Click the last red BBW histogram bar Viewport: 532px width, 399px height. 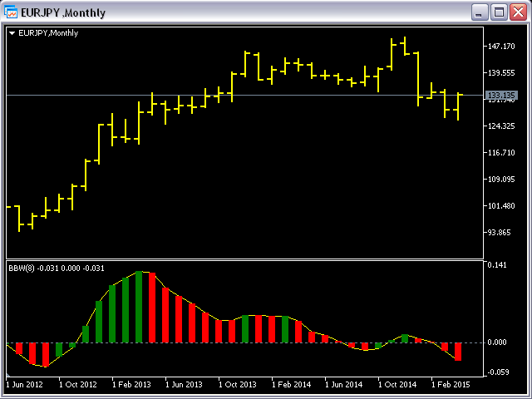457,351
